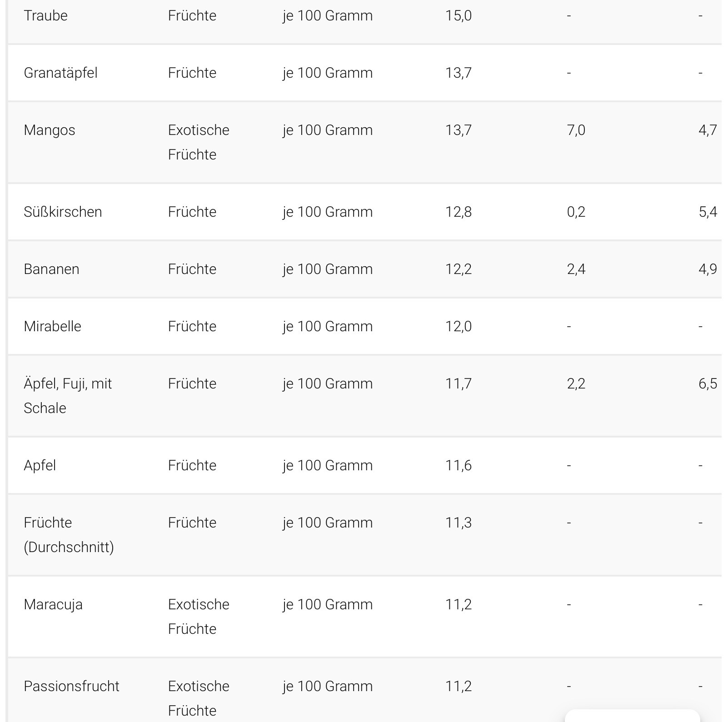Select the Süßkirschen row name
Image resolution: width=728 pixels, height=722 pixels.
tap(63, 212)
